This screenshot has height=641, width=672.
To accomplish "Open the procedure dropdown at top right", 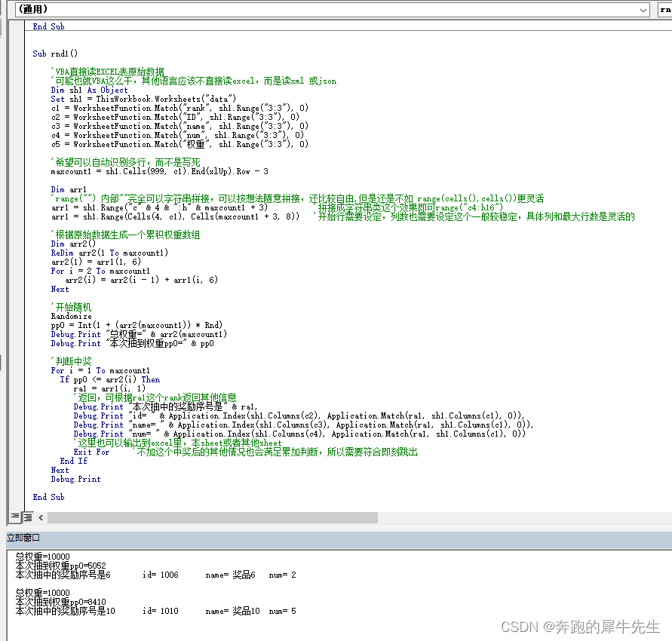I will pos(665,10).
